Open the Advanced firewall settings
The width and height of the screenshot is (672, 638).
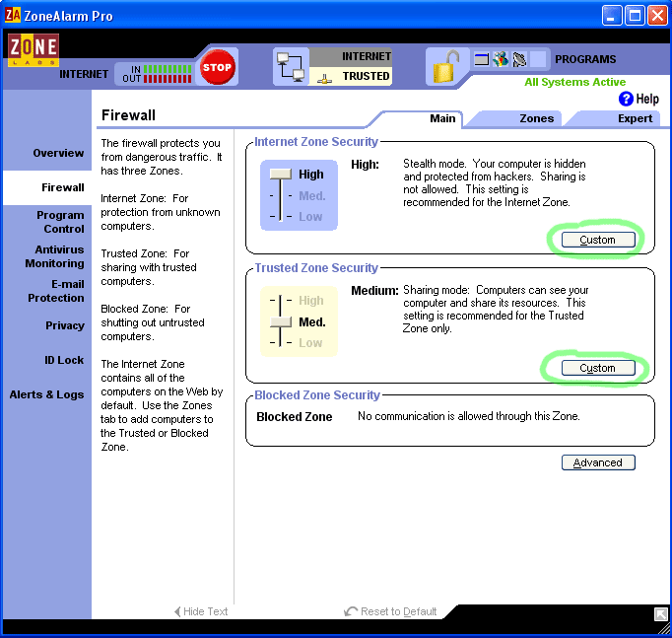[598, 462]
